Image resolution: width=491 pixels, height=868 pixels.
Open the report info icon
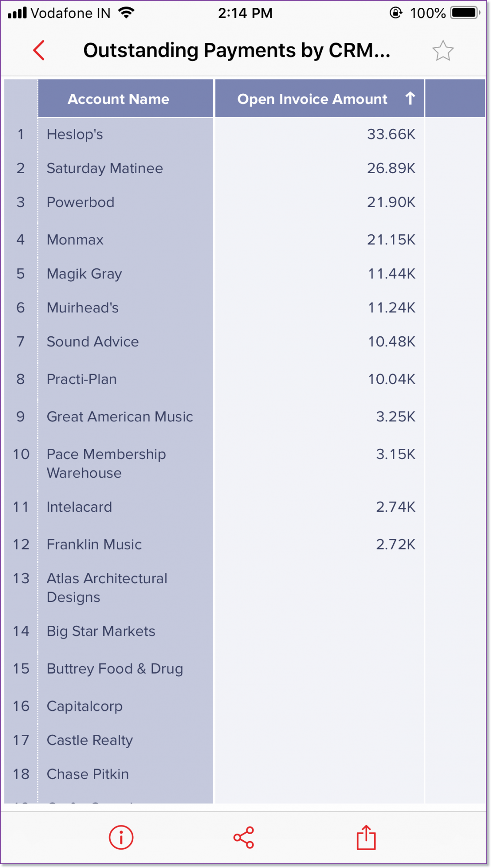pyautogui.click(x=121, y=837)
